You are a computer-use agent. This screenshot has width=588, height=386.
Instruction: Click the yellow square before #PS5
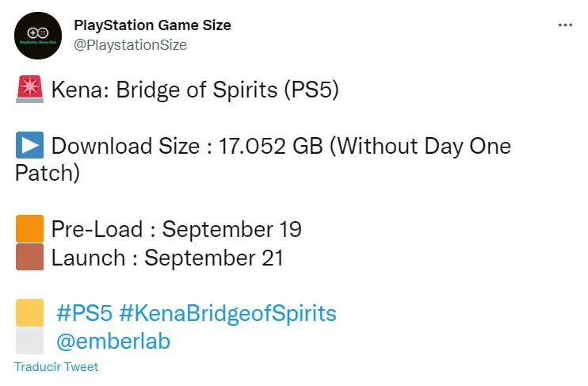pyautogui.click(x=29, y=312)
